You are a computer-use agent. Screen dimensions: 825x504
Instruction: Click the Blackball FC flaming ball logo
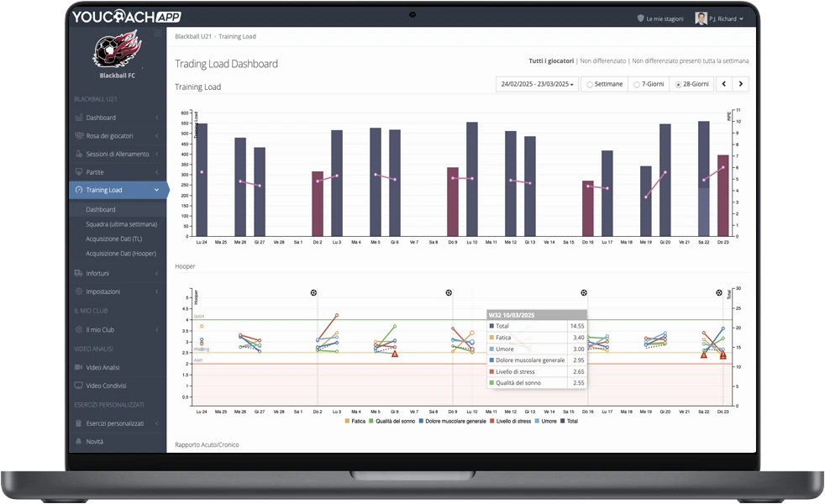pos(118,50)
